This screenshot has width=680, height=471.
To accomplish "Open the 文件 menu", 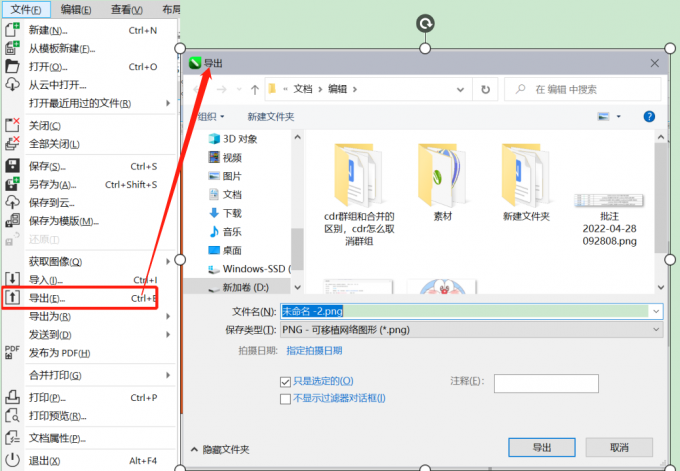I will tap(26, 9).
